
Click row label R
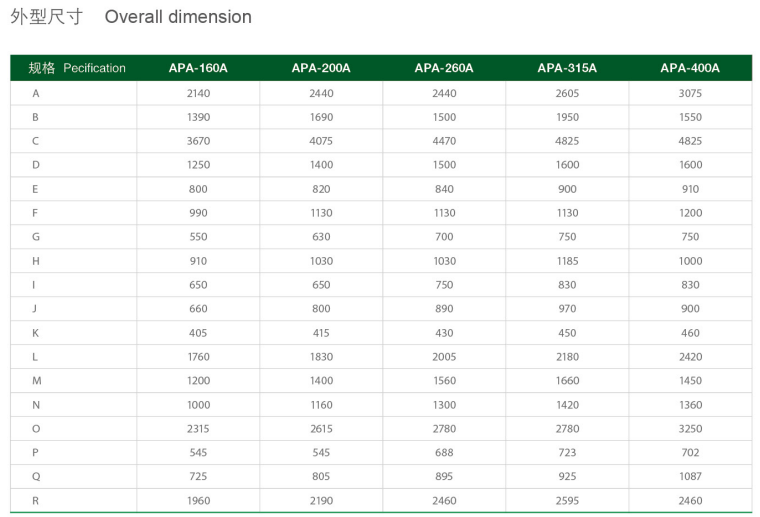[36, 501]
